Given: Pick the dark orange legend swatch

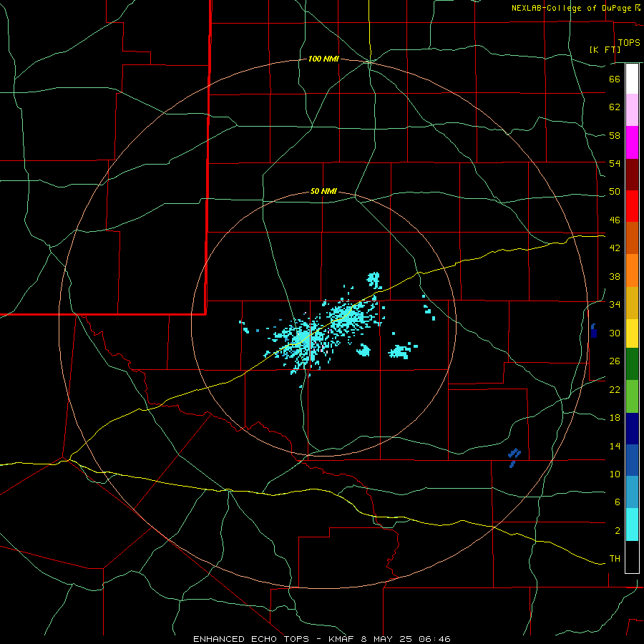Looking at the screenshot, I should click(632, 238).
